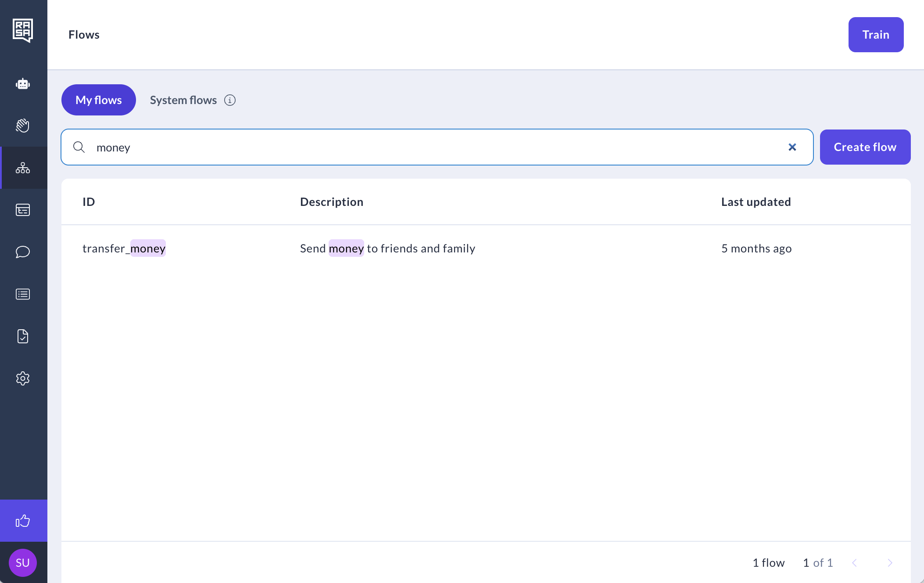Screen dimensions: 924x583
Task: Open the robot assistant sidebar icon
Action: [x=23, y=84]
